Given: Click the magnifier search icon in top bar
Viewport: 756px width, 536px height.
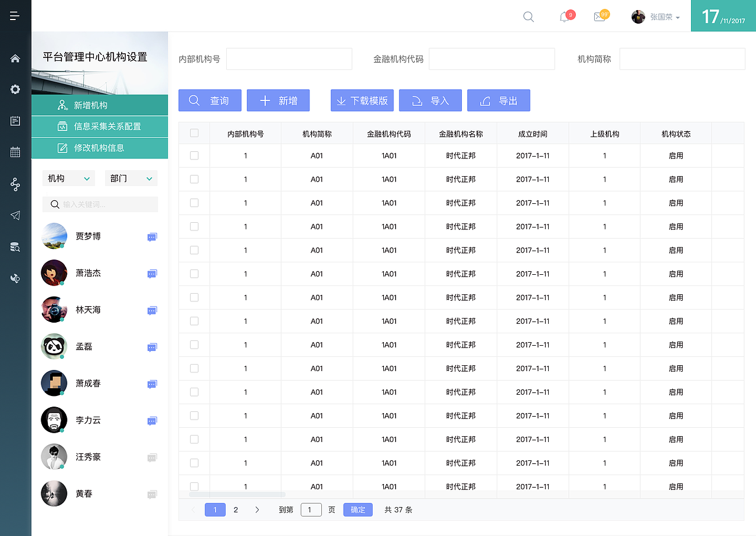Looking at the screenshot, I should (x=528, y=17).
